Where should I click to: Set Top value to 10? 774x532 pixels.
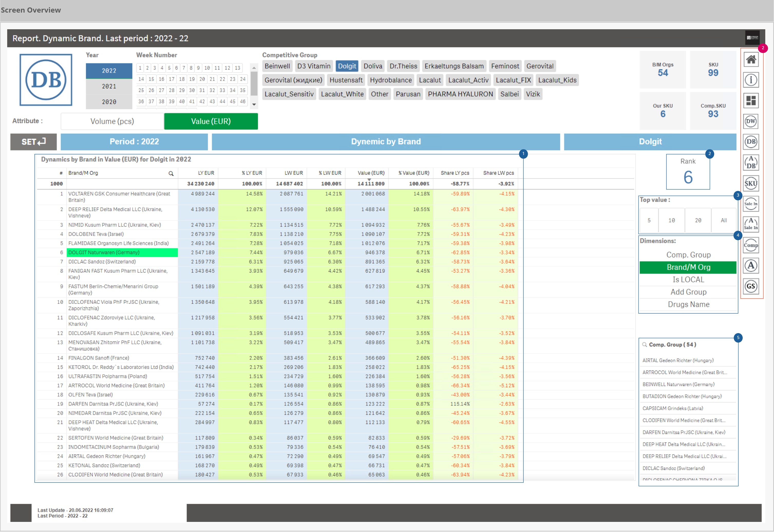click(671, 220)
